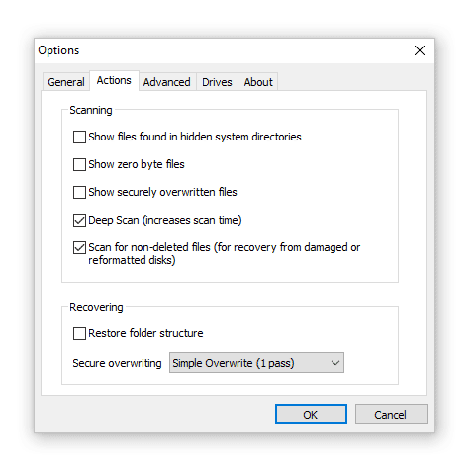476x467 pixels.
Task: Go to the Drives tab
Action: tap(217, 82)
